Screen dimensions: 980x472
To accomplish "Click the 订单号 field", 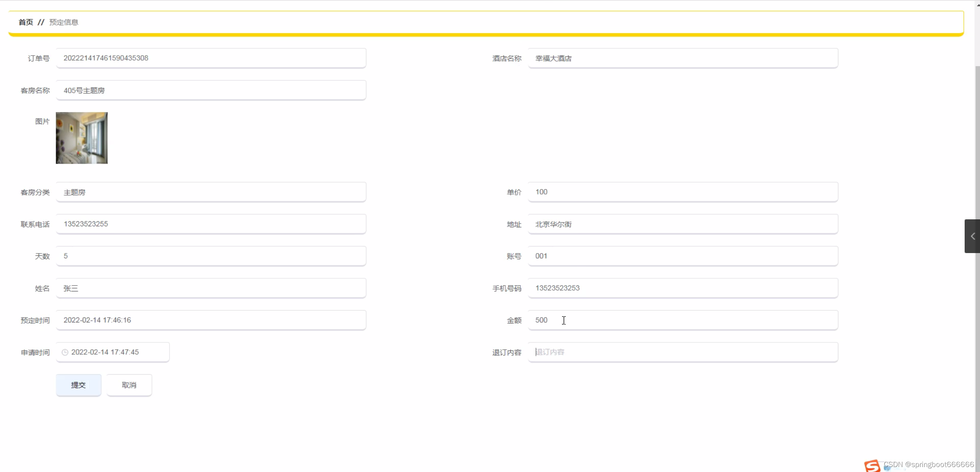I will (x=211, y=58).
